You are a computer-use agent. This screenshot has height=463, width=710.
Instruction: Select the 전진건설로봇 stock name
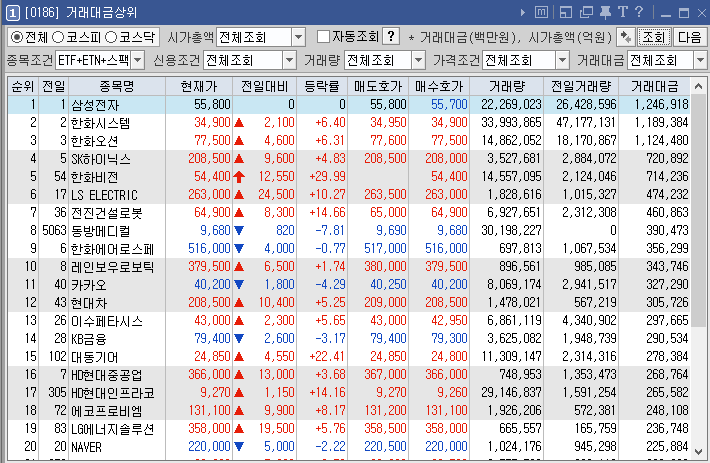coord(106,213)
